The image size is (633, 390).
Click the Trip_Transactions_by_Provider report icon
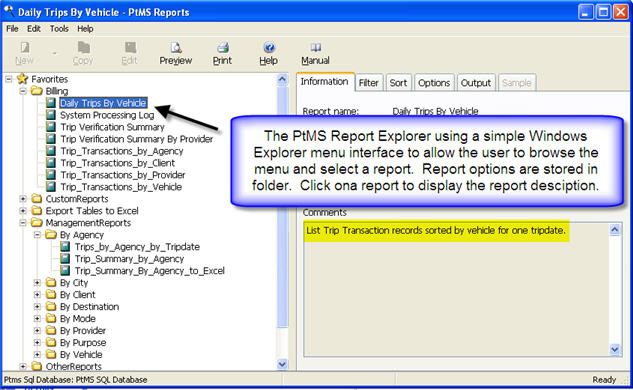pos(51,175)
